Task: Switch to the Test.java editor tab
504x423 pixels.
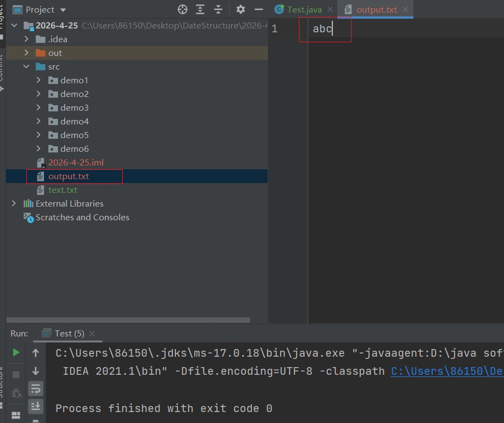Action: 304,10
